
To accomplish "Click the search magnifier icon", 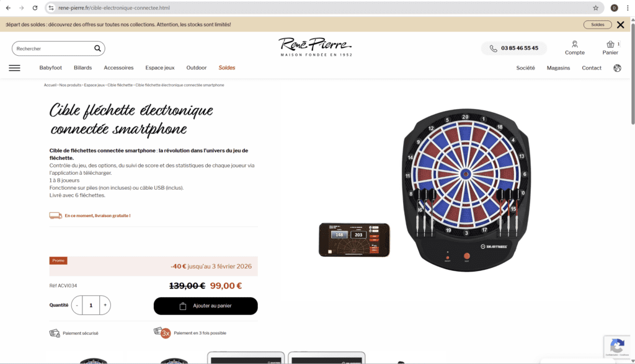I will pos(97,48).
